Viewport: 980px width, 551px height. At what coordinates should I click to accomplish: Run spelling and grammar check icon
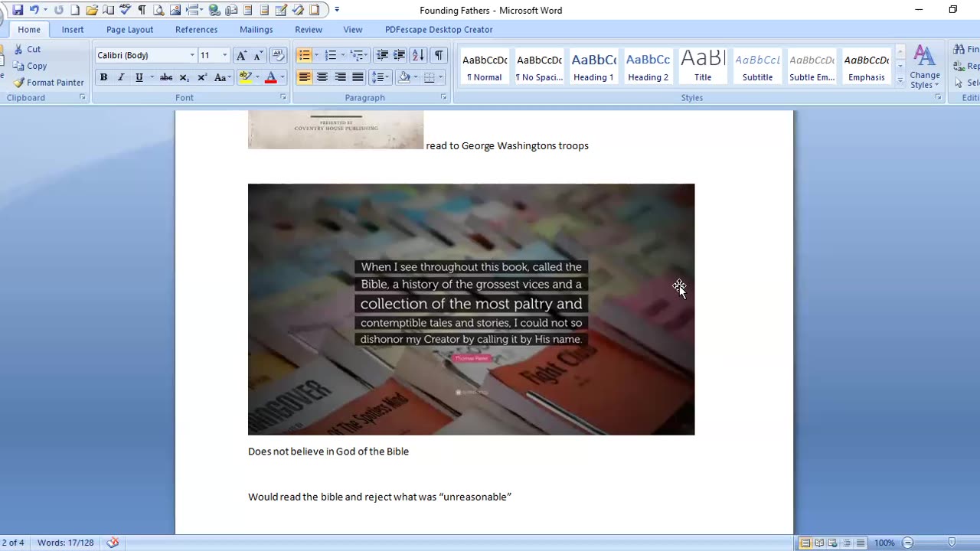tap(126, 10)
